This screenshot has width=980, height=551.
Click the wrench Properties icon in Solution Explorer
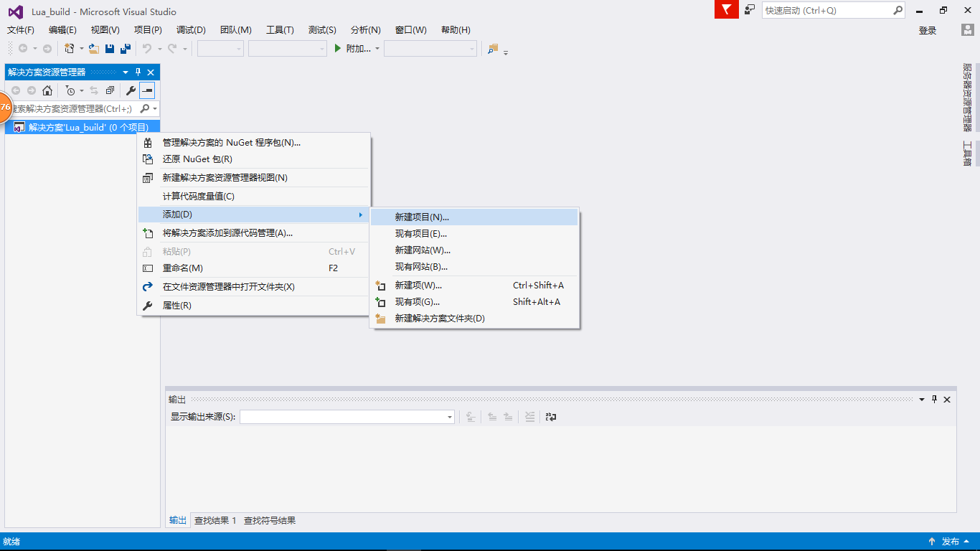(131, 90)
